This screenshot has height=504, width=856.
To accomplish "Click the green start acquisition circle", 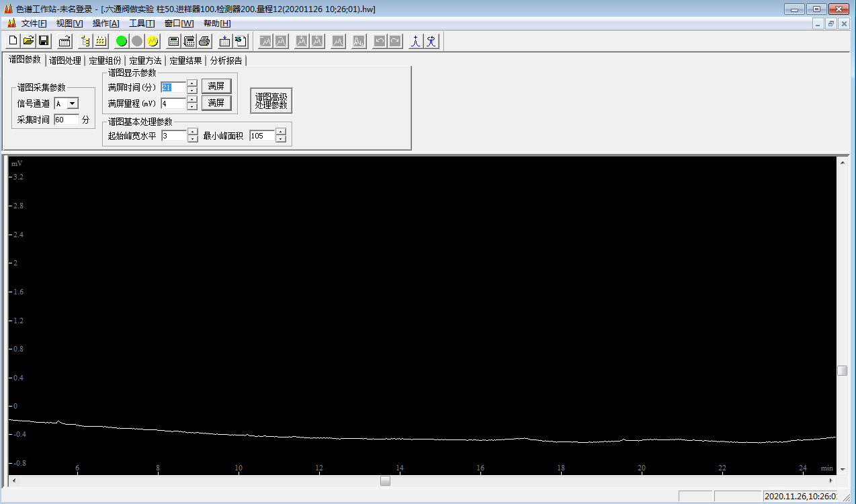I will click(x=122, y=41).
